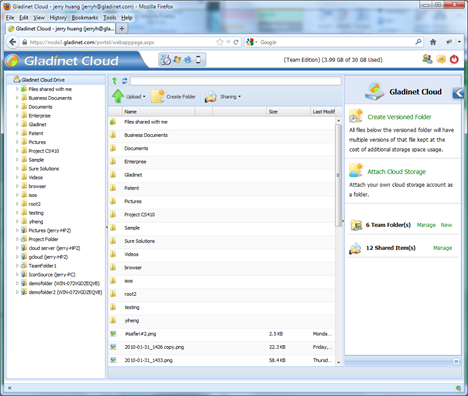Open the Help menu
Image resolution: width=468 pixels, height=396 pixels.
pyautogui.click(x=127, y=18)
